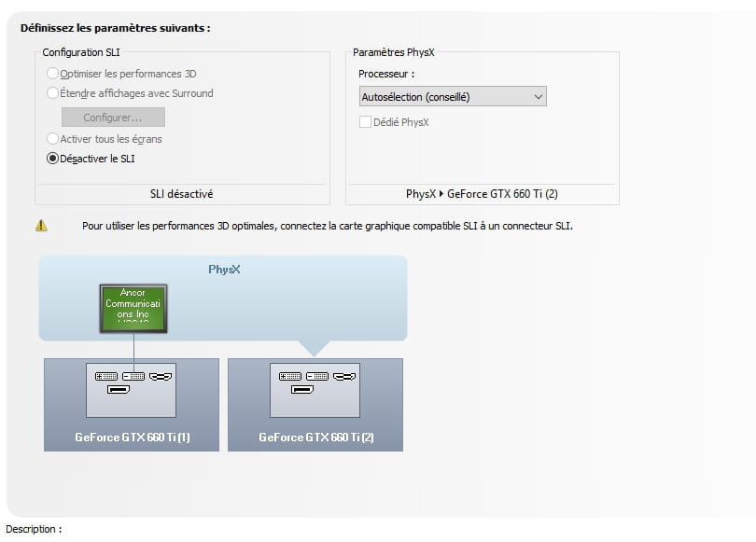This screenshot has width=756, height=542.
Task: Click HDMI port icon on GTX 660 Ti (1)
Action: pos(161,376)
